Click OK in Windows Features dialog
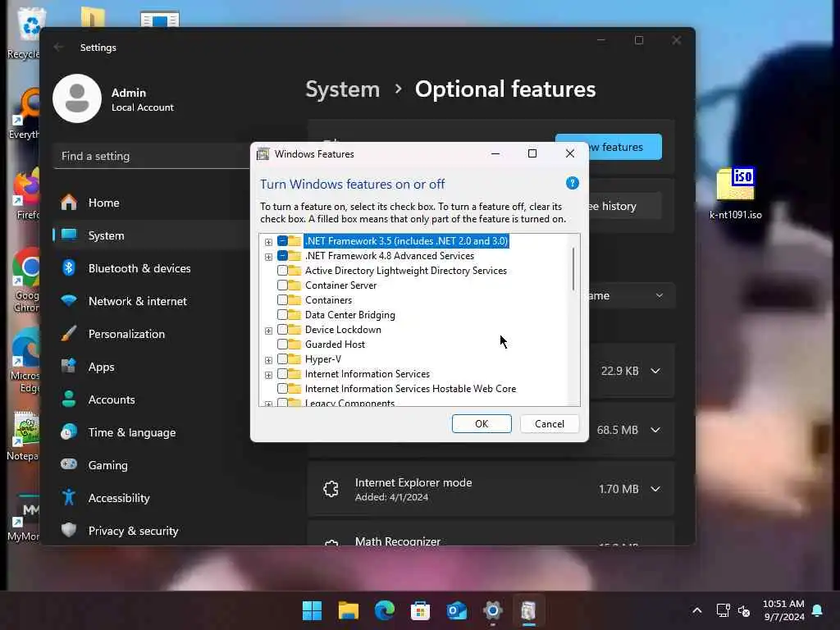This screenshot has width=840, height=630. [482, 424]
